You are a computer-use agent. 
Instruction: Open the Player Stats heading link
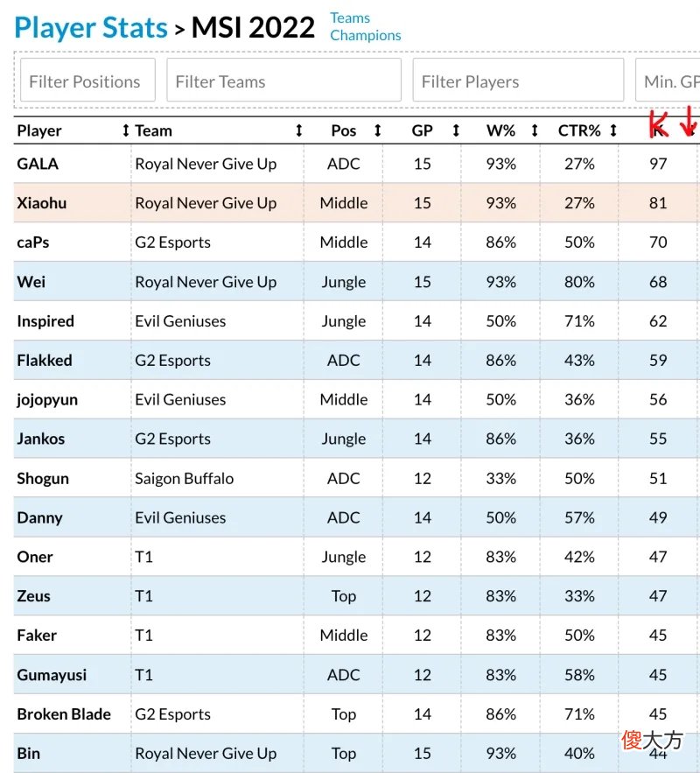pos(91,28)
